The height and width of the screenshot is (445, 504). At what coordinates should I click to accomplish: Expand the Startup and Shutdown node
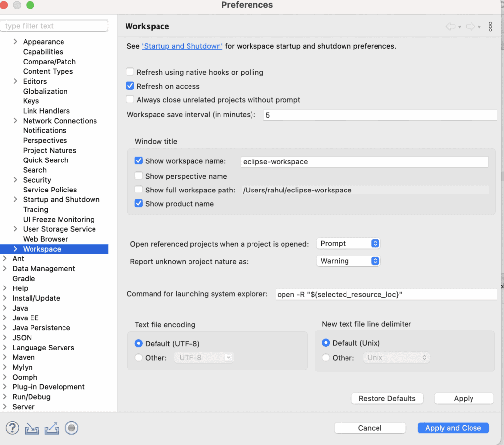point(15,199)
